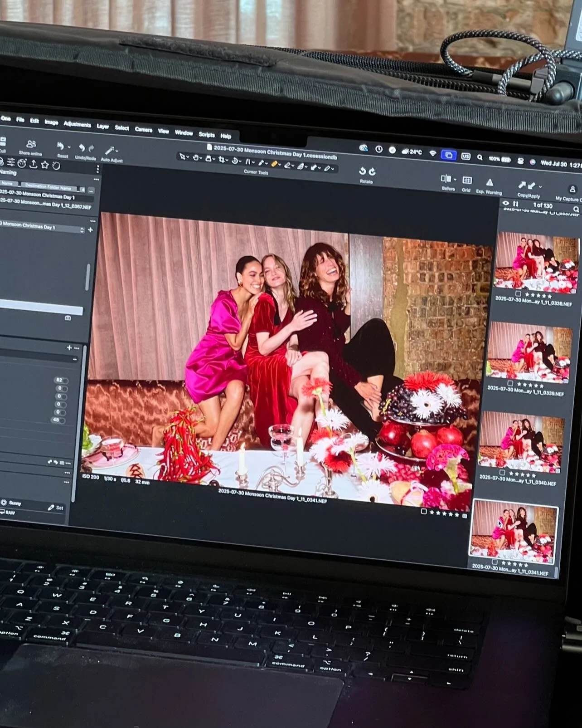Image resolution: width=582 pixels, height=728 pixels.
Task: Rotate image counterclockwise
Action: 362,171
